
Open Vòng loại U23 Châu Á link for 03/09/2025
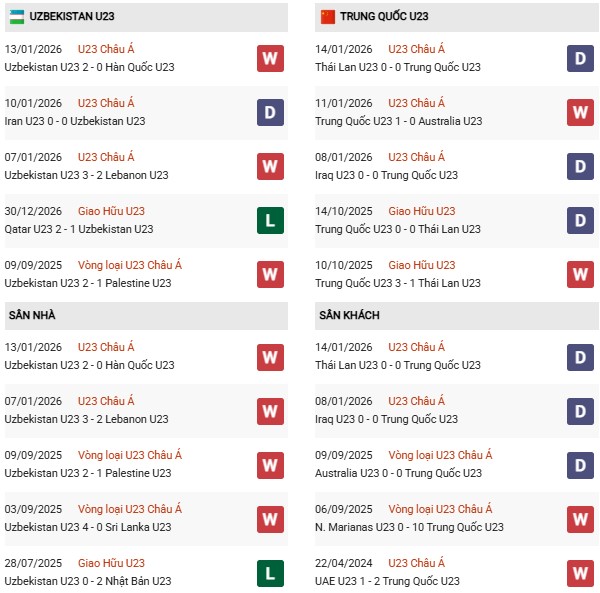[x=129, y=509]
